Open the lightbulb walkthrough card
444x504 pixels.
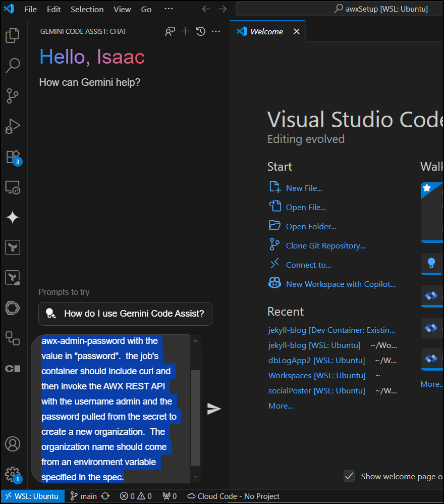[432, 264]
